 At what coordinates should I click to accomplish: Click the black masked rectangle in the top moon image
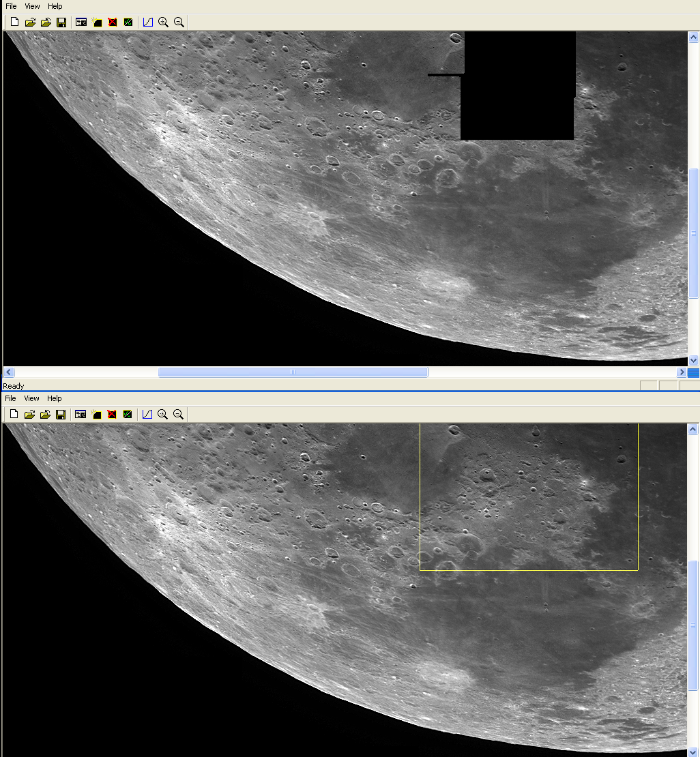(x=518, y=85)
